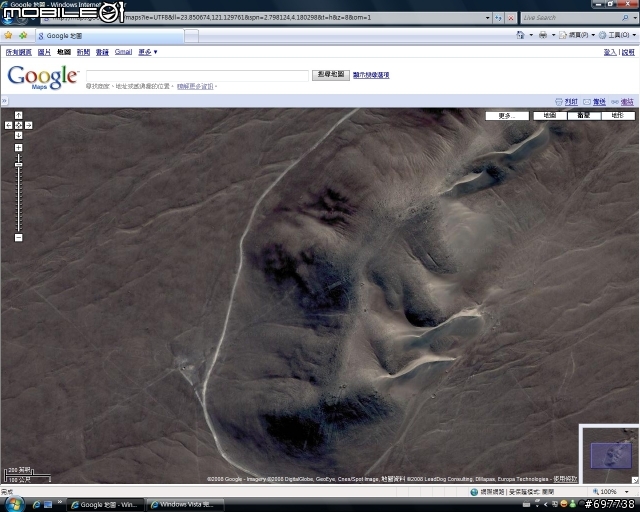Click the Live Search input box
The width and height of the screenshot is (640, 512).
[571, 18]
